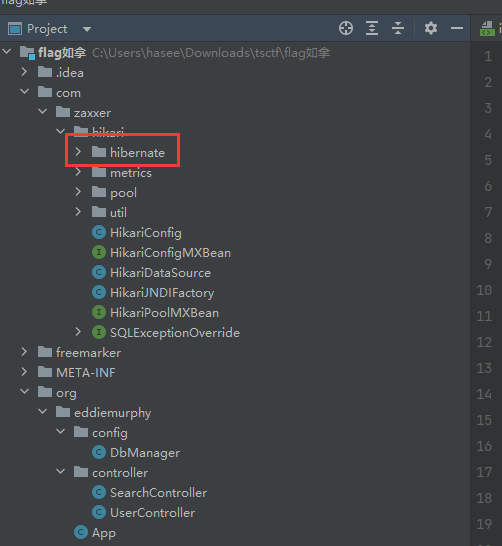Click line number 10 in gutter
Viewport: 502px width, 546px height.
tap(484, 290)
